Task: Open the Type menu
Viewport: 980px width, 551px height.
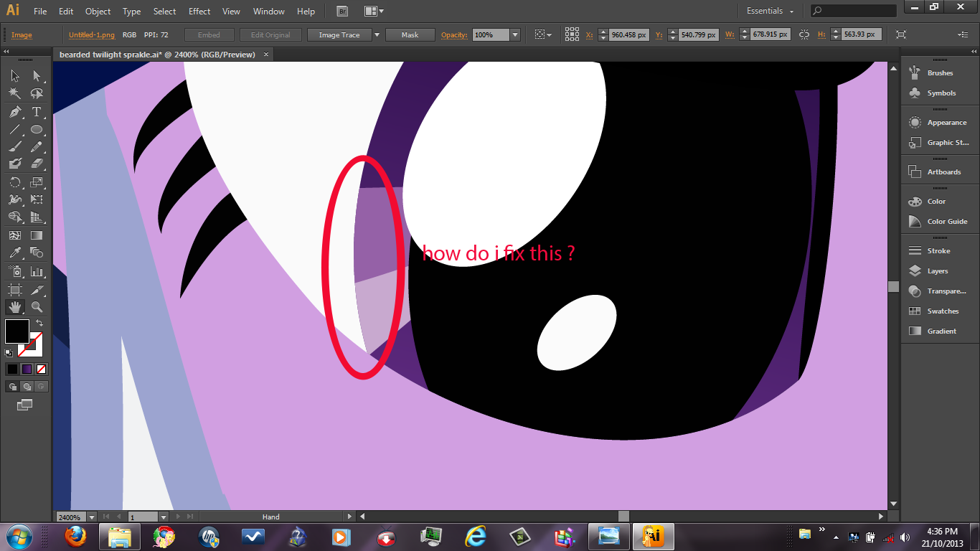Action: pos(131,11)
